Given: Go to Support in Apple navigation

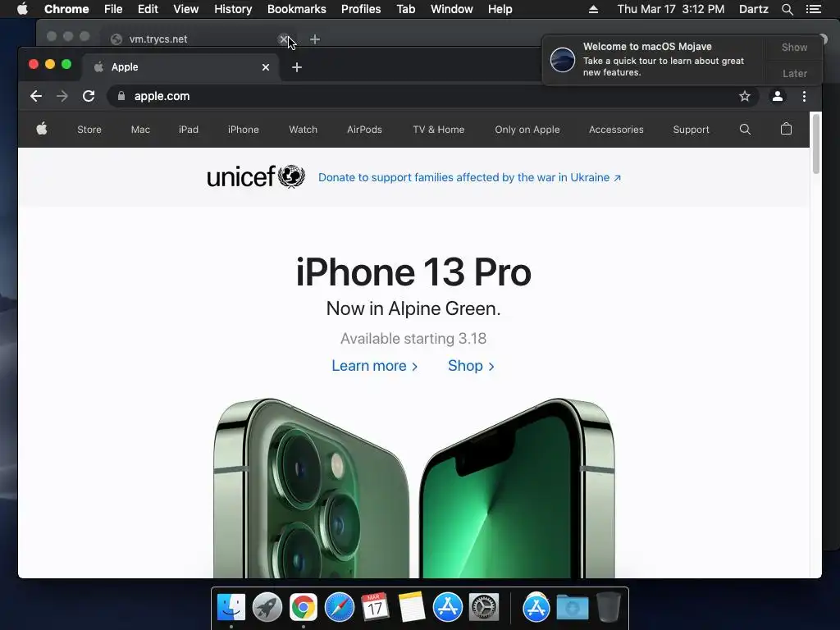Looking at the screenshot, I should [691, 129].
